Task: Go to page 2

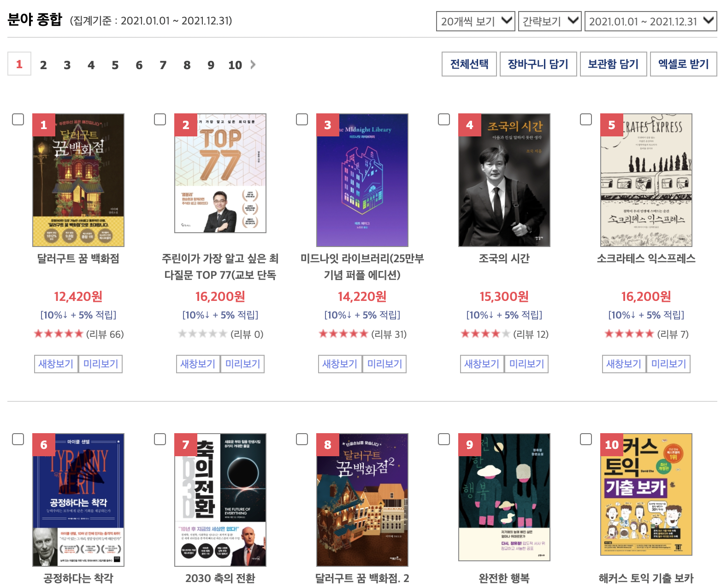Action: 43,65
